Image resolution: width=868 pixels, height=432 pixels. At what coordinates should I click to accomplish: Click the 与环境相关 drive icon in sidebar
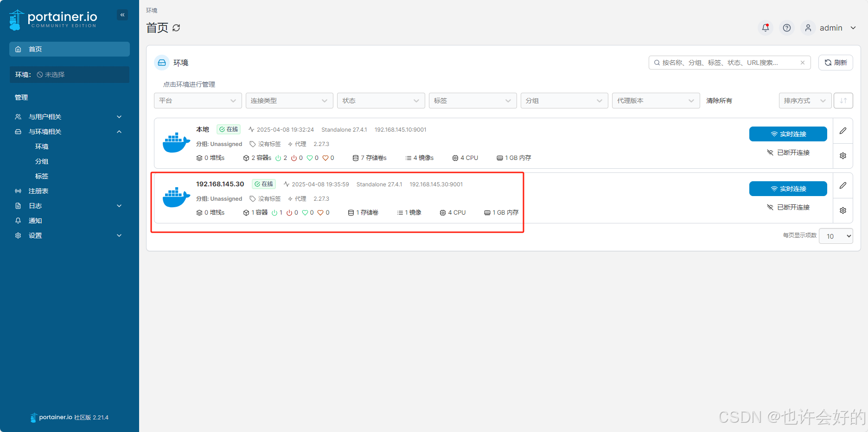point(18,132)
